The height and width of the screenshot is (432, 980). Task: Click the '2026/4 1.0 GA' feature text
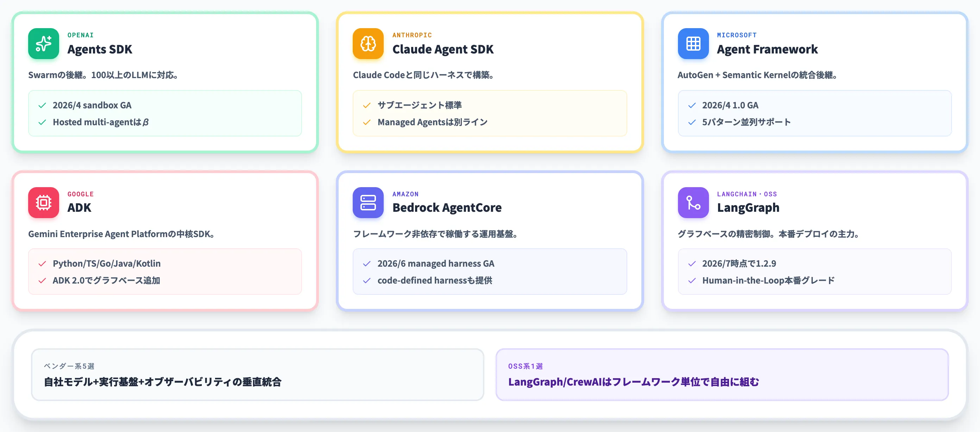[730, 105]
